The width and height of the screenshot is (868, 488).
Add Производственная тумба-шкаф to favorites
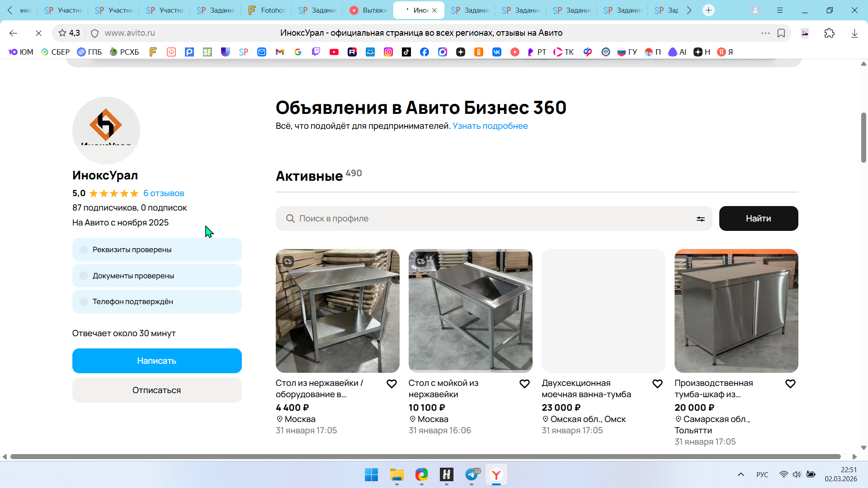[790, 384]
